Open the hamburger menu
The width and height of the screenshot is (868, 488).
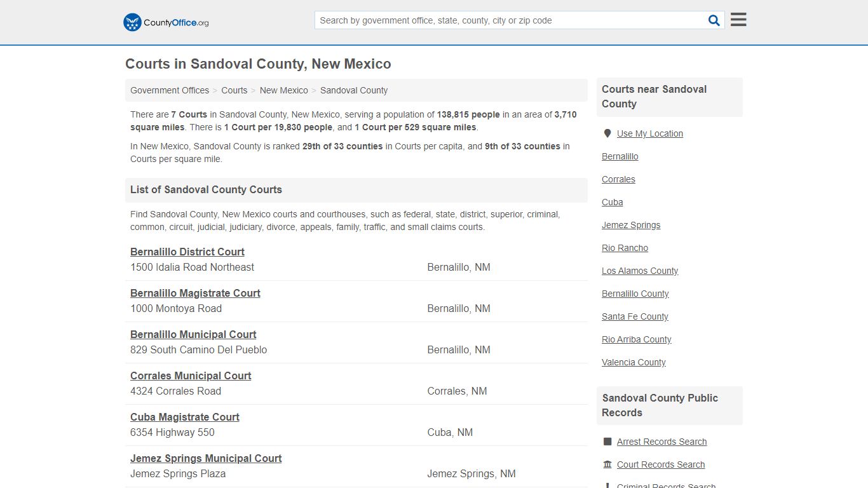coord(738,20)
